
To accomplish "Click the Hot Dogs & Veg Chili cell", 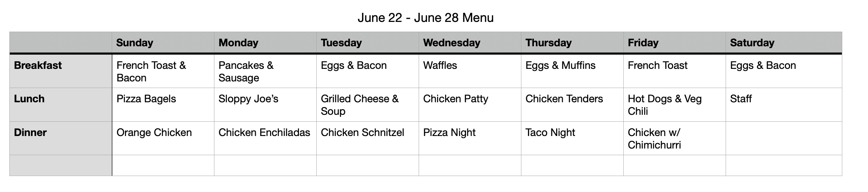I will [674, 105].
